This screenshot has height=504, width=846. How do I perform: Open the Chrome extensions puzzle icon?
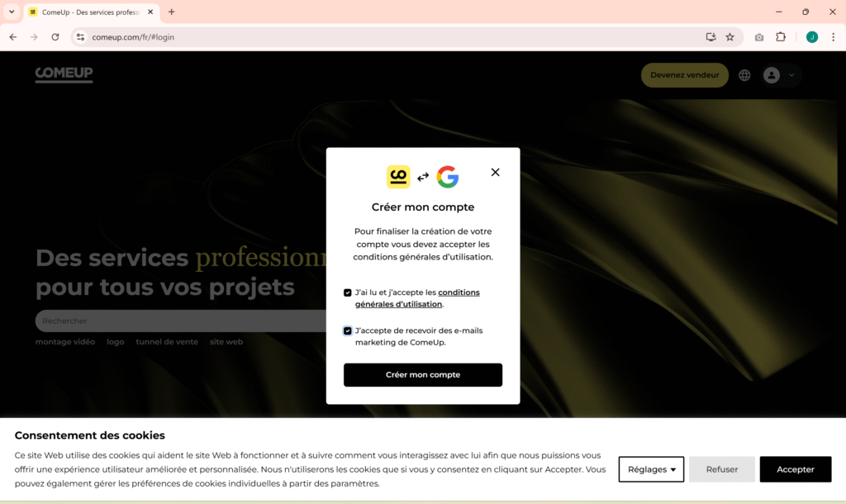pos(781,37)
